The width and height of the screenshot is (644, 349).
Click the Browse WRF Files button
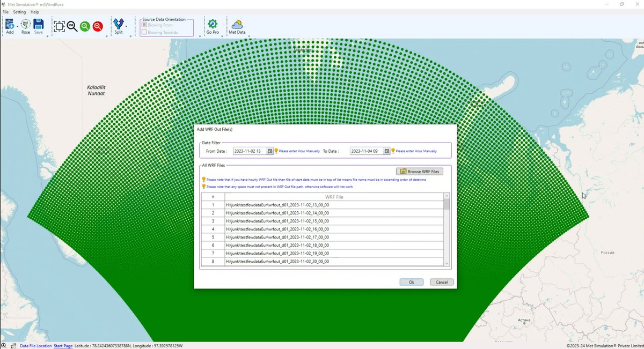pos(420,172)
